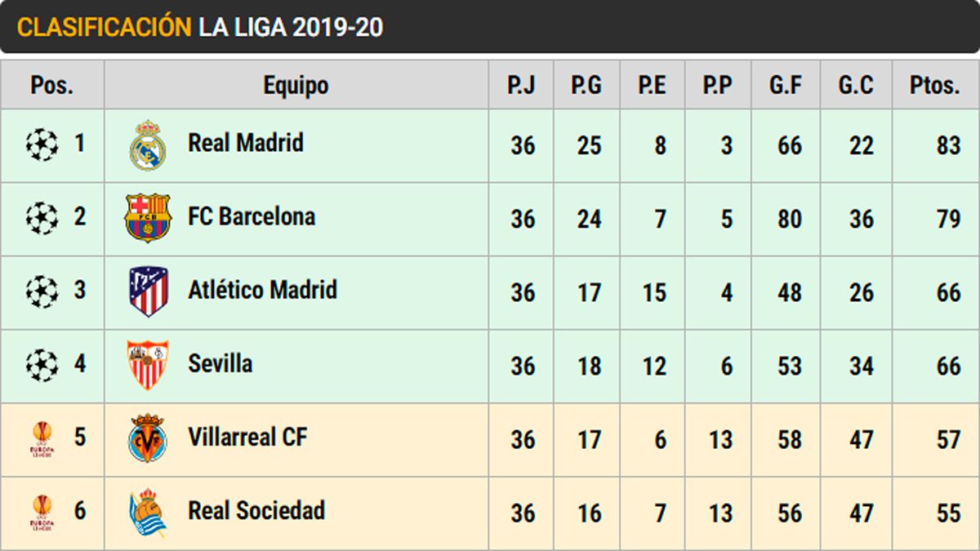Click the Villarreal CF crest icon

pos(148,439)
